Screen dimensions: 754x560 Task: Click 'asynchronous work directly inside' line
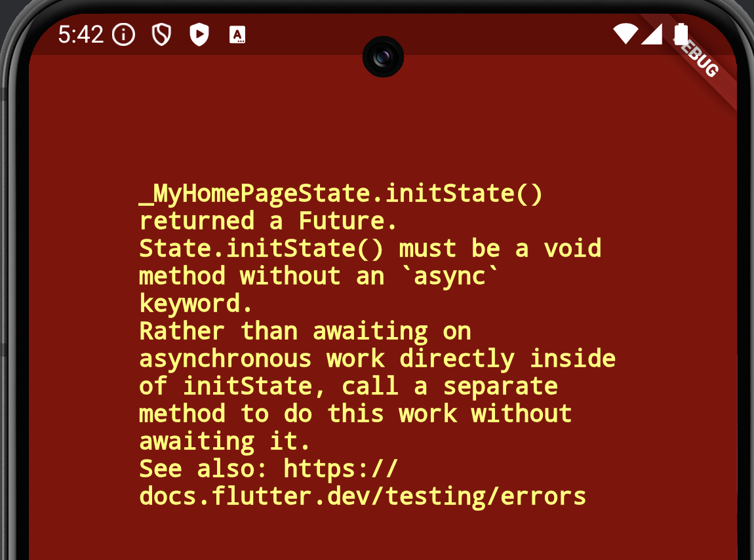tap(378, 359)
